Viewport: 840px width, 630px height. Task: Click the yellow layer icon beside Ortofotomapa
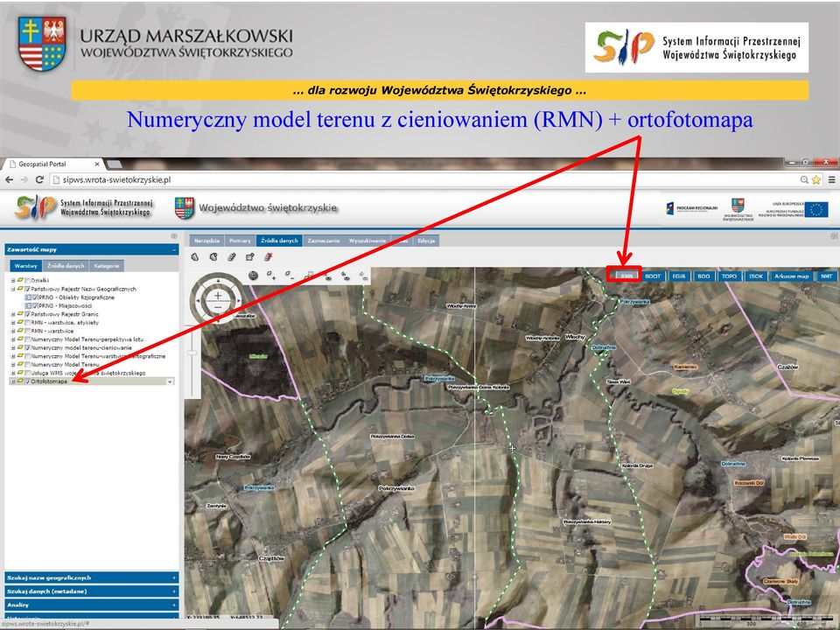[x=20, y=381]
